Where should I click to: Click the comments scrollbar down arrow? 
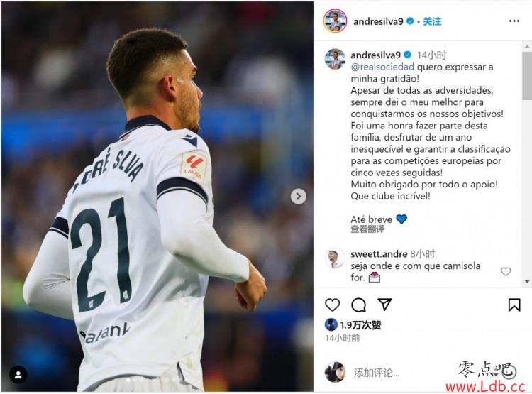tap(527, 281)
